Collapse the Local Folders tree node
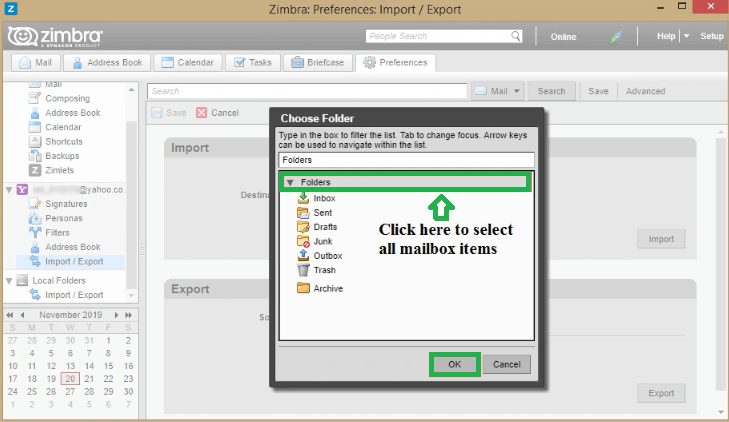Viewport: 729px width, 422px height. click(x=9, y=281)
